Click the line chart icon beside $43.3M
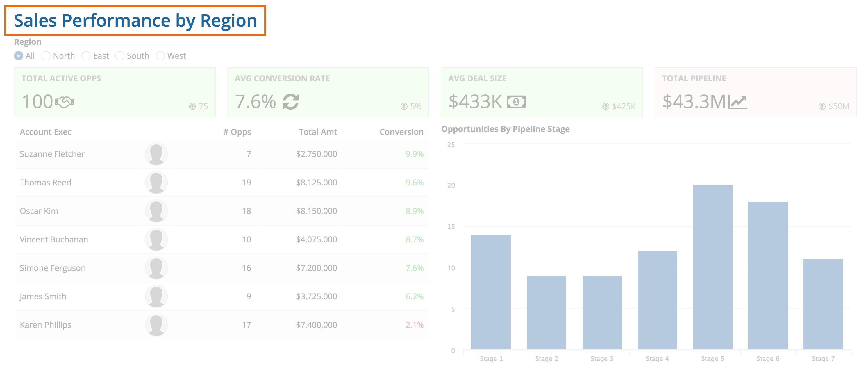The width and height of the screenshot is (868, 372). tap(737, 102)
